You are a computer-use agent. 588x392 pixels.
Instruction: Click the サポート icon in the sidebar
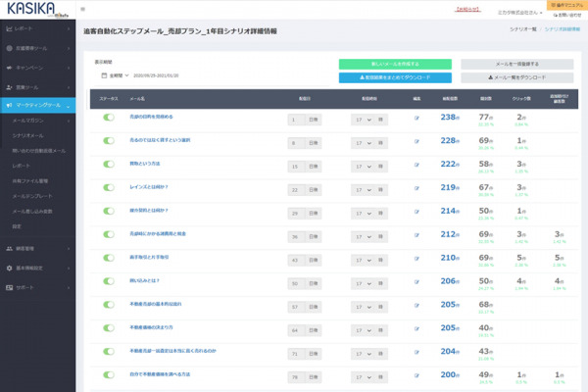click(8, 287)
